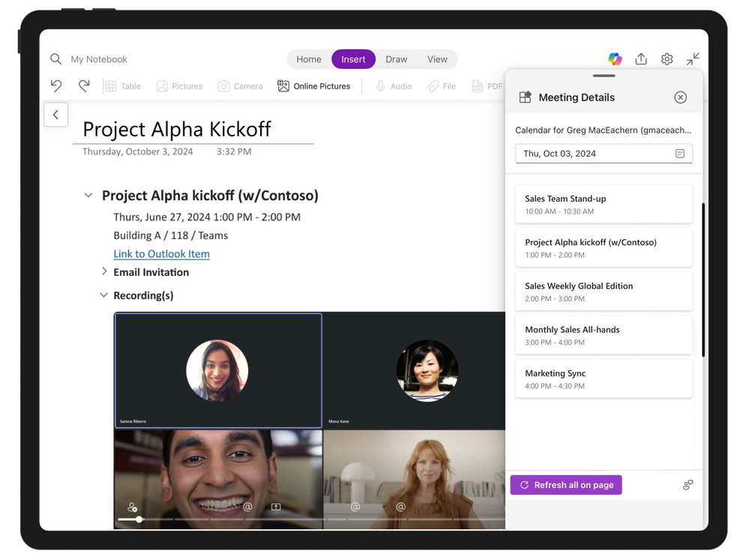This screenshot has width=749, height=560.
Task: Switch to the Home tab
Action: [309, 59]
